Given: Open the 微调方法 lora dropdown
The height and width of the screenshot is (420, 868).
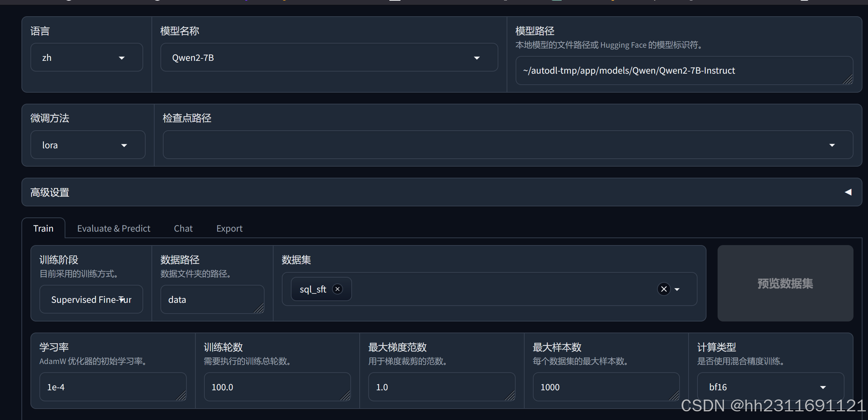Looking at the screenshot, I should point(88,145).
